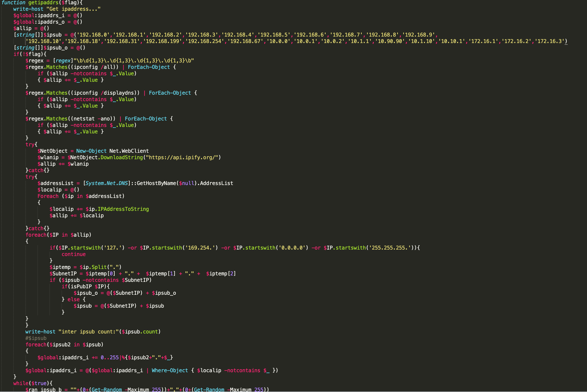Click Foreach ($ip in $addressList) line
This screenshot has height=392, width=587.
pyautogui.click(x=81, y=196)
